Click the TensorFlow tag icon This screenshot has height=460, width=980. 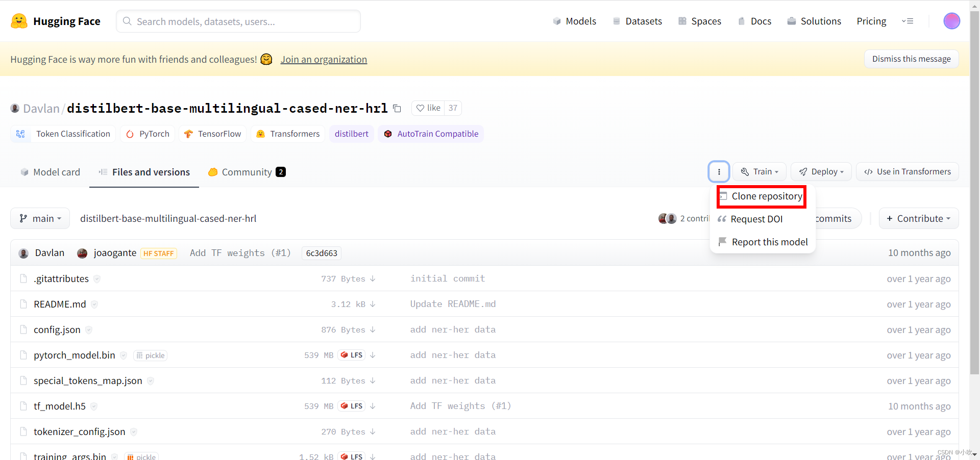point(188,134)
